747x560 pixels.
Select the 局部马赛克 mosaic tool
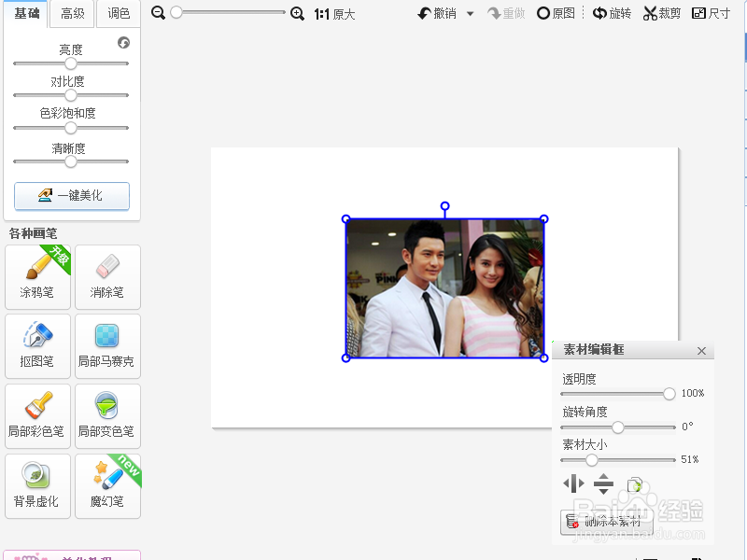click(x=107, y=346)
